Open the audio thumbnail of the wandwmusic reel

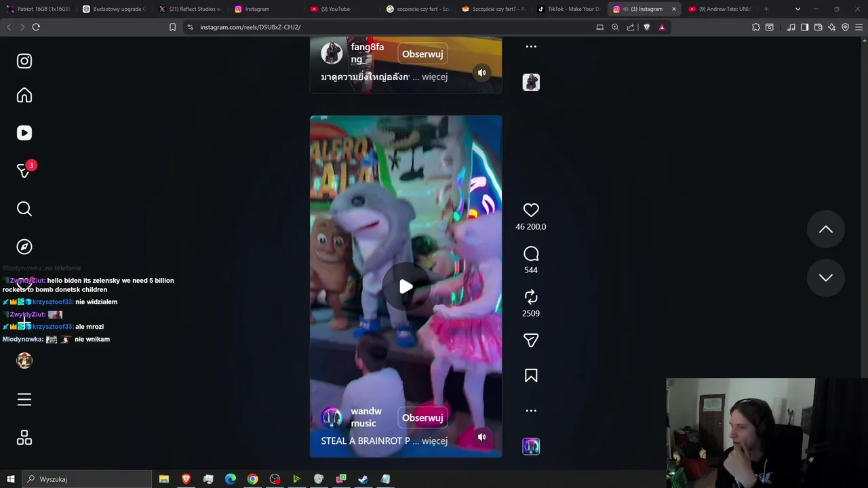(531, 446)
